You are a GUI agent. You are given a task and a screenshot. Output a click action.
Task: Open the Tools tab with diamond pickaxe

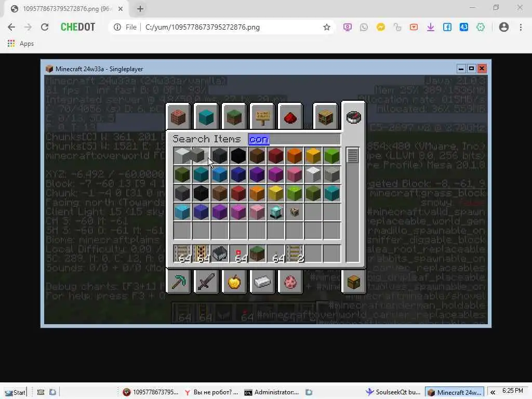[x=178, y=281]
